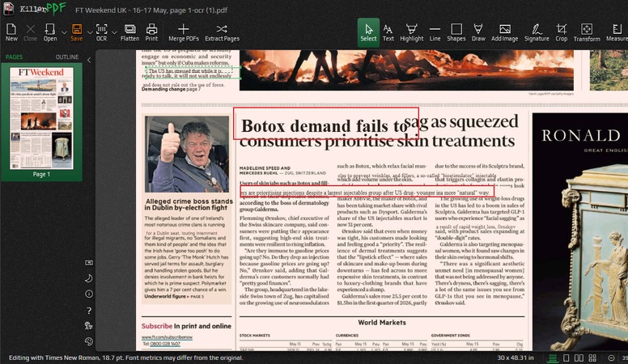
Task: Click the '30 x 48.31 in' page size
Action: point(515,358)
